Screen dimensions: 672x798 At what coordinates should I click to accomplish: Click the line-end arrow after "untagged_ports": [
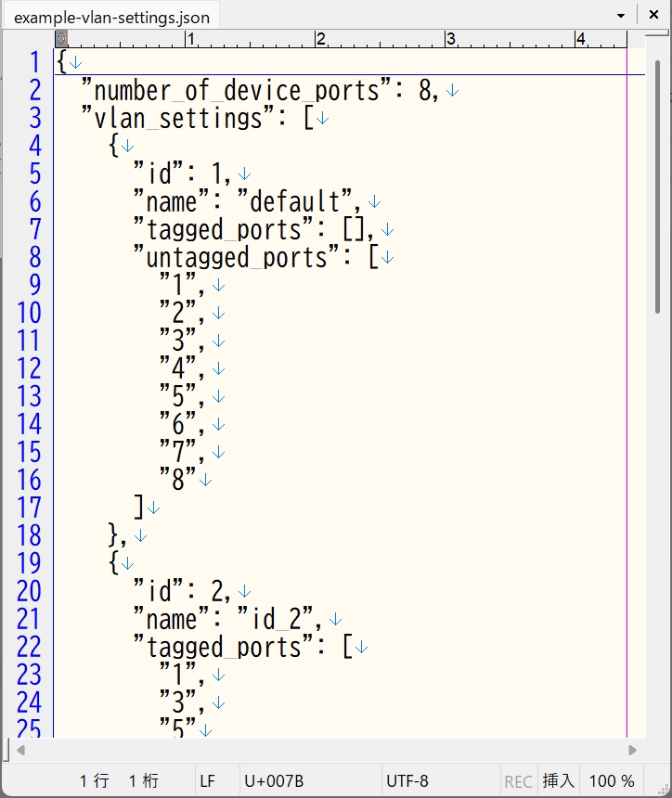click(387, 258)
